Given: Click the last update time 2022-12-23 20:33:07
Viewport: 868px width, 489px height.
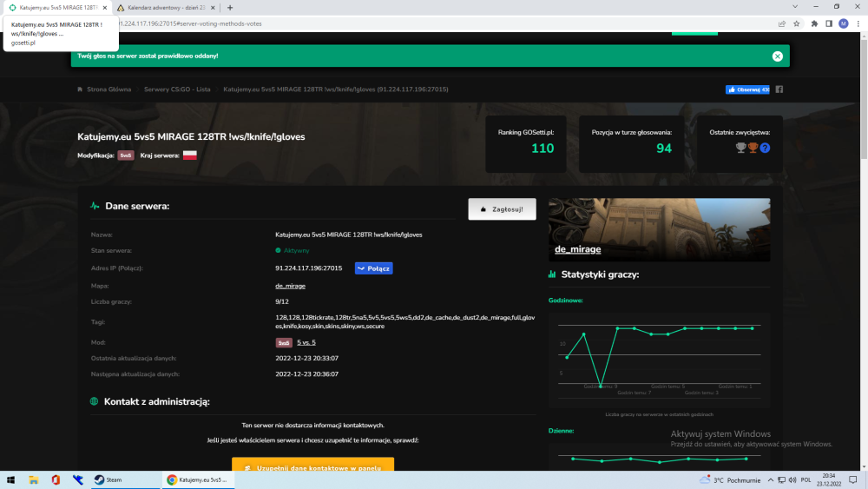Looking at the screenshot, I should (x=306, y=359).
